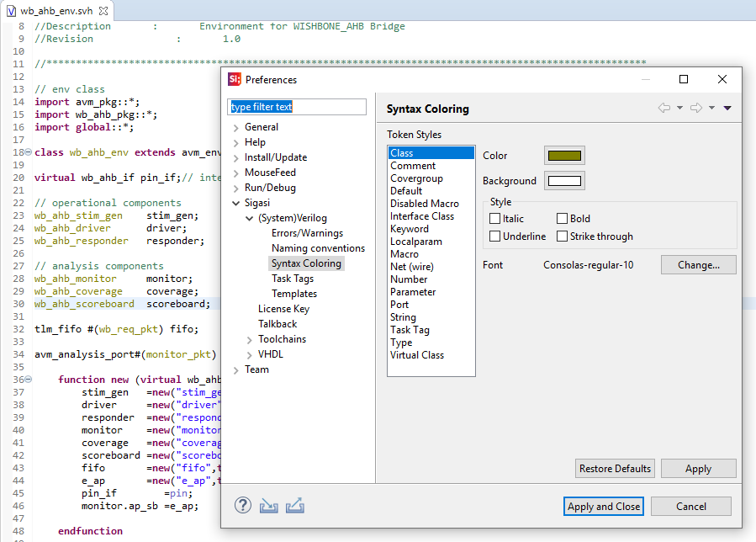Select the Default token style
This screenshot has height=542, width=756.
click(431, 191)
